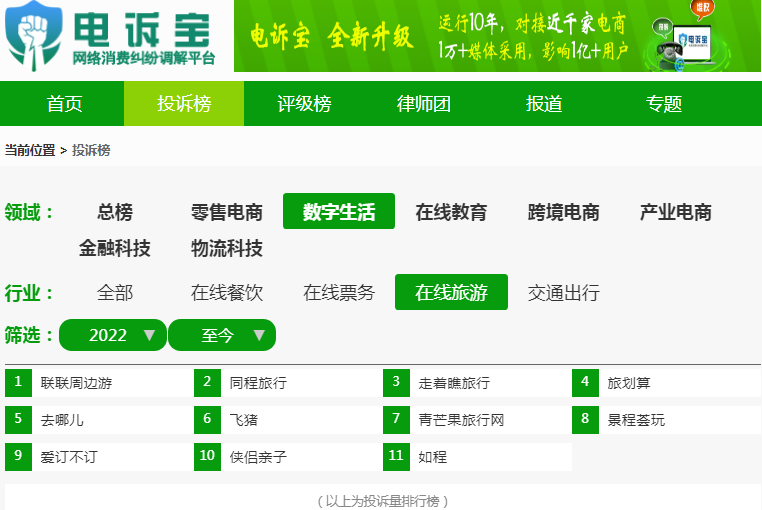This screenshot has width=762, height=510.
Task: Select the 在线教育 domain filter
Action: pos(451,211)
